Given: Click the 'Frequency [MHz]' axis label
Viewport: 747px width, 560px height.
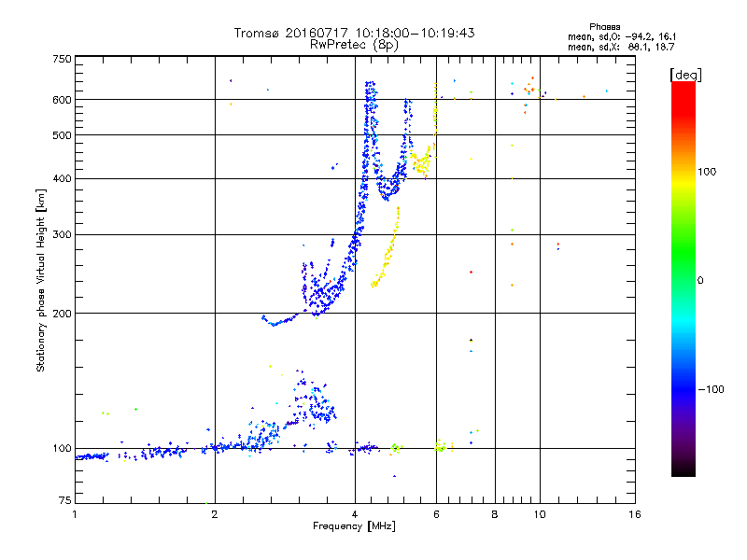Looking at the screenshot, I should click(354, 526).
